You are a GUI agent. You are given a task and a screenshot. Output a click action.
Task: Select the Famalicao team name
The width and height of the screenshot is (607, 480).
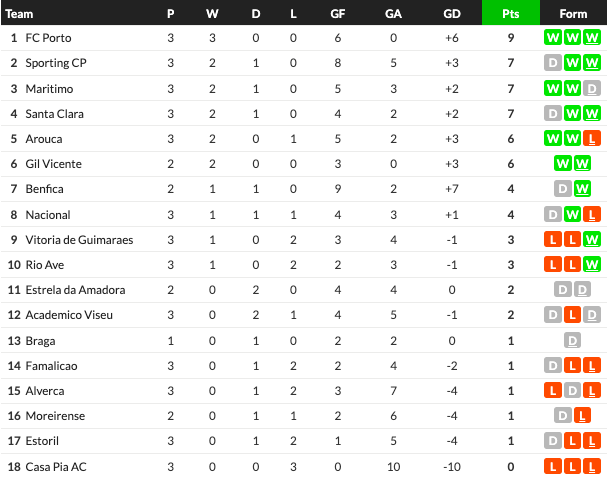(x=51, y=366)
